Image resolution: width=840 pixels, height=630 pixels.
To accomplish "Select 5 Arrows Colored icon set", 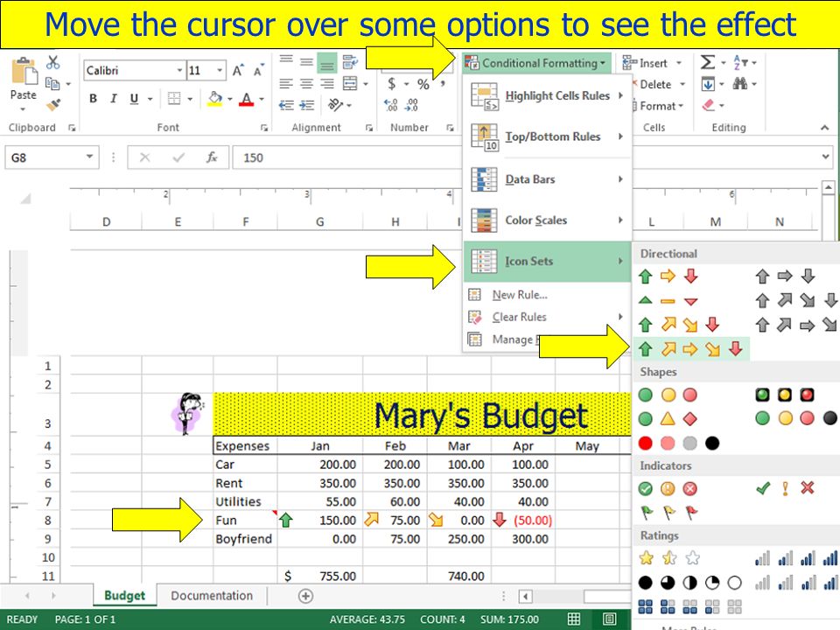I will pos(690,349).
